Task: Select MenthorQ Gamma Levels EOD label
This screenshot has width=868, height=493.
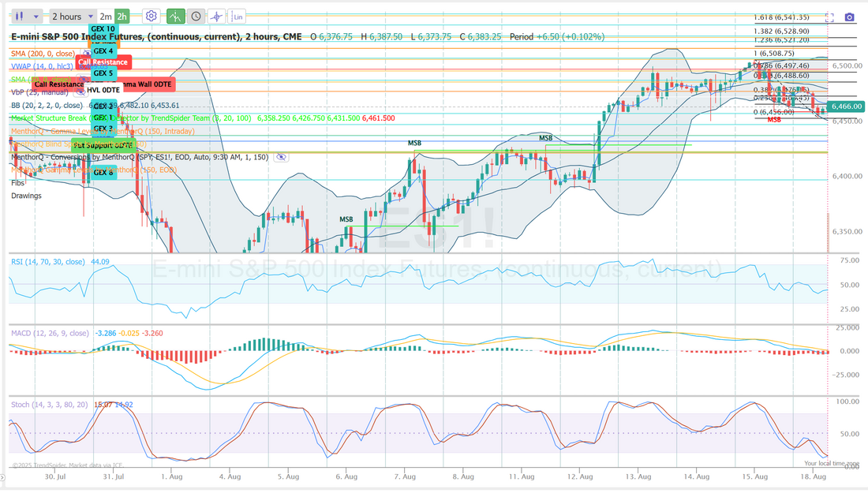Action: tap(94, 170)
